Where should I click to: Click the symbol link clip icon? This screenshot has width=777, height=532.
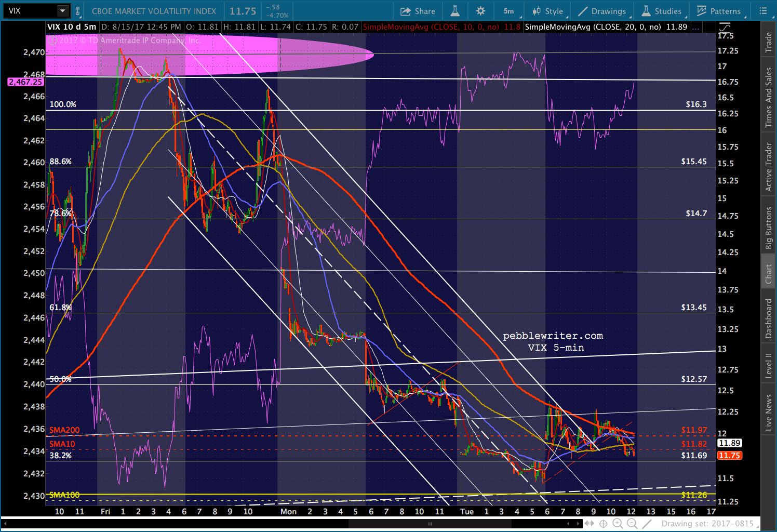point(78,11)
